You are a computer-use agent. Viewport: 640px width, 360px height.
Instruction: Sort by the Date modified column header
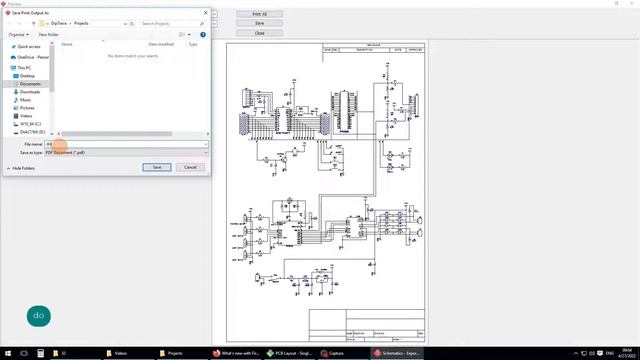[161, 44]
